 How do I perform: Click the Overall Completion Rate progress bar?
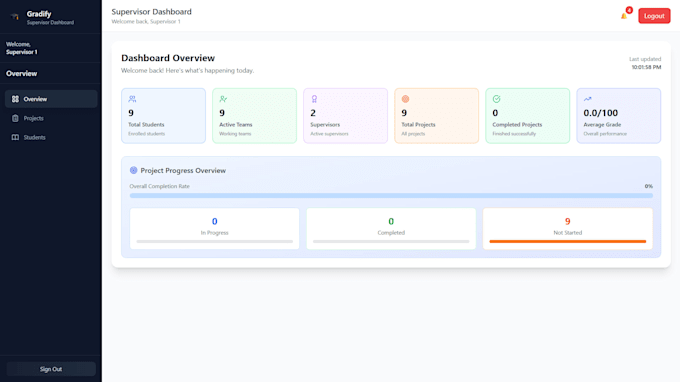[391, 196]
